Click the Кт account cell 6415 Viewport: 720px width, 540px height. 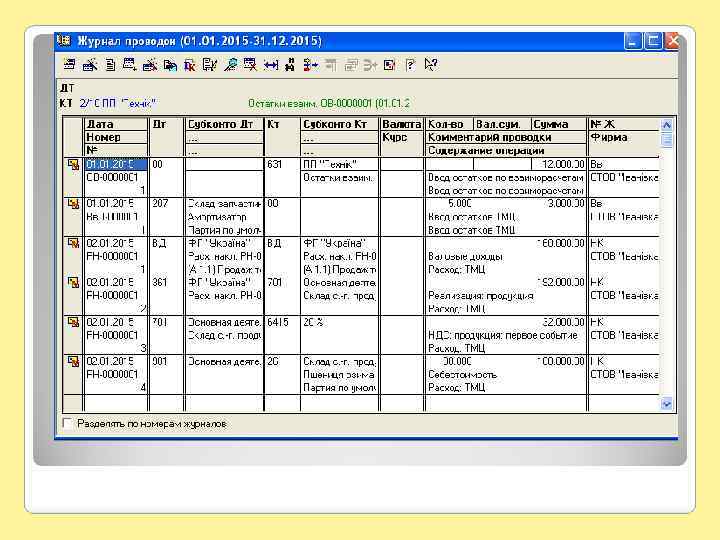coord(282,322)
